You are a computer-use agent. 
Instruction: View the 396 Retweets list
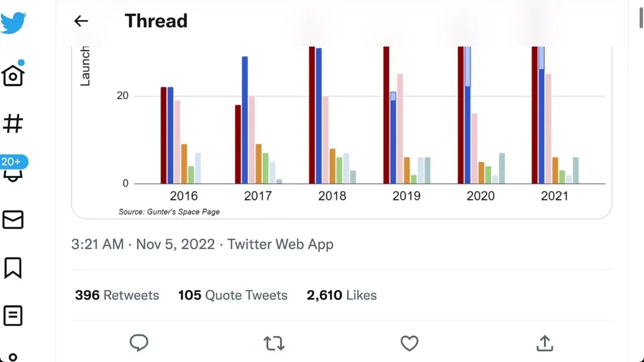click(117, 295)
